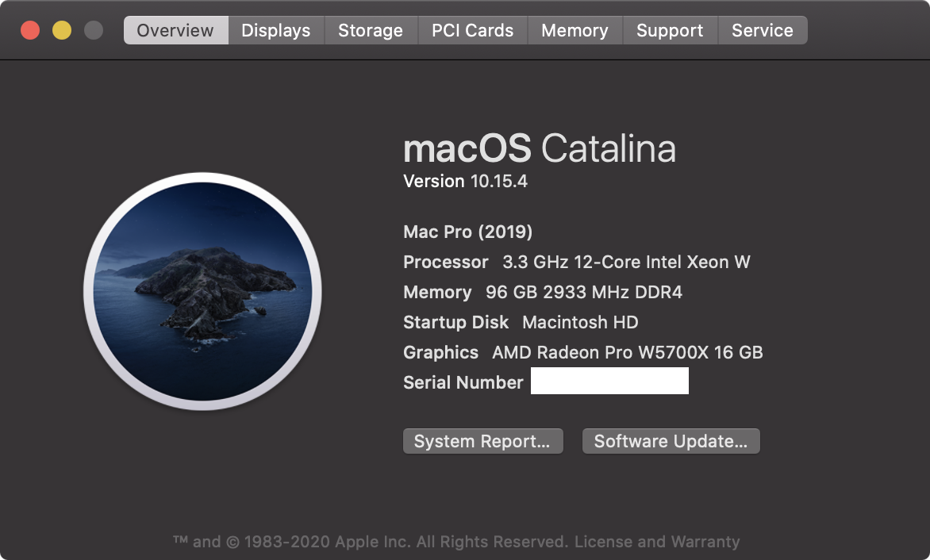The height and width of the screenshot is (560, 930).
Task: Minimize the window with the yellow button
Action: (62, 31)
